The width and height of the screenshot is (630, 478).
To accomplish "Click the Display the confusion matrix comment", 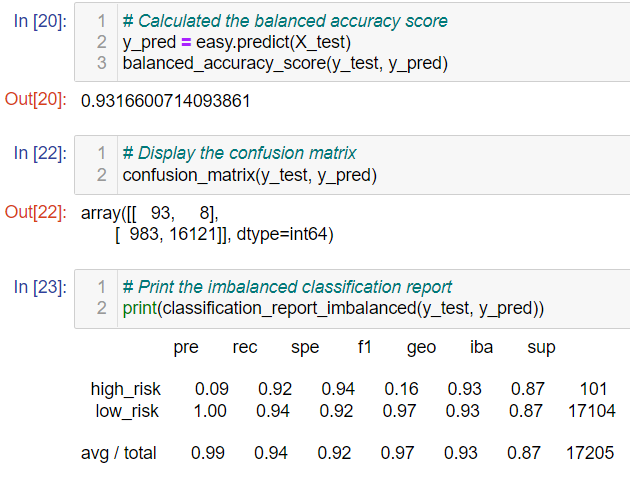I will click(239, 153).
